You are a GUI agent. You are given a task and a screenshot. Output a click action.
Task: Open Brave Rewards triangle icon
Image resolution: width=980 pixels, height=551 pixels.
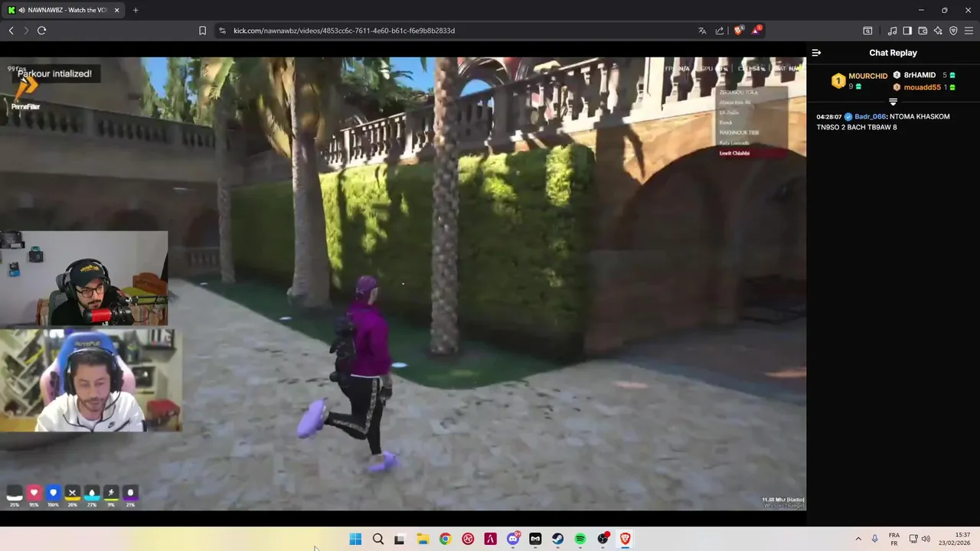tap(756, 31)
